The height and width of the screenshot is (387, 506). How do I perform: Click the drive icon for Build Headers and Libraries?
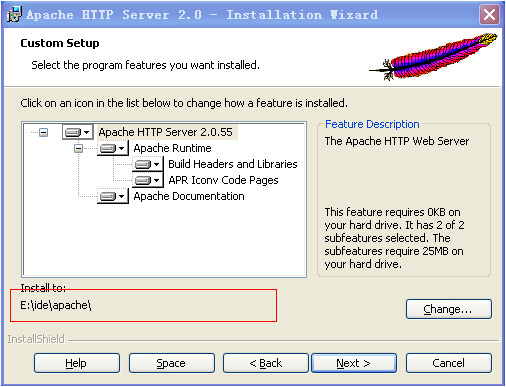(143, 164)
